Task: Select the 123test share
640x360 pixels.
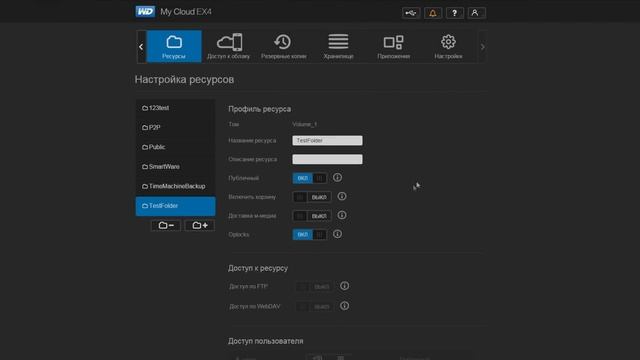Action: [176, 108]
